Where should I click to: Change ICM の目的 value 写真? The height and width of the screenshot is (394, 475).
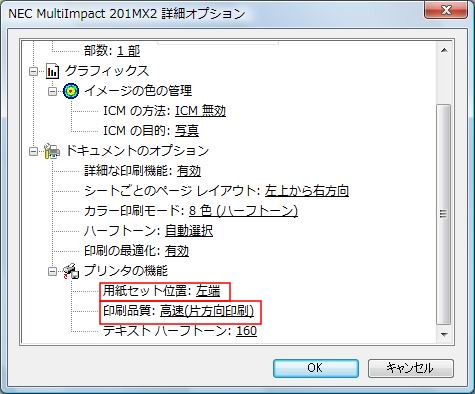187,131
